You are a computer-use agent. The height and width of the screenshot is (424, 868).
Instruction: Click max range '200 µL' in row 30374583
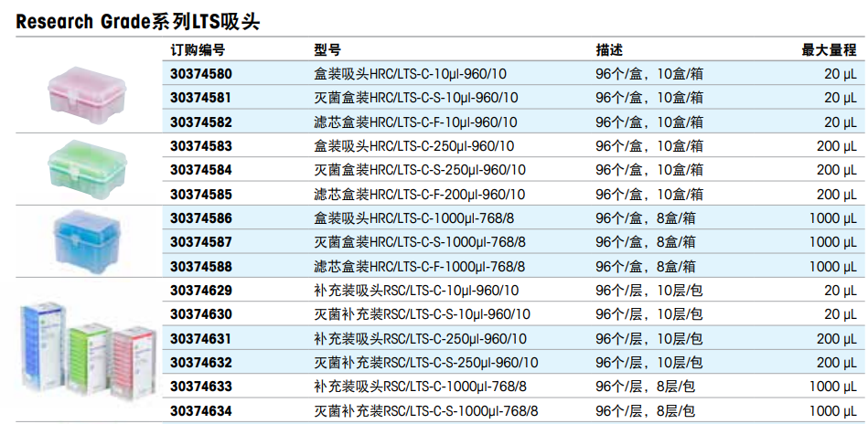pyautogui.click(x=837, y=146)
